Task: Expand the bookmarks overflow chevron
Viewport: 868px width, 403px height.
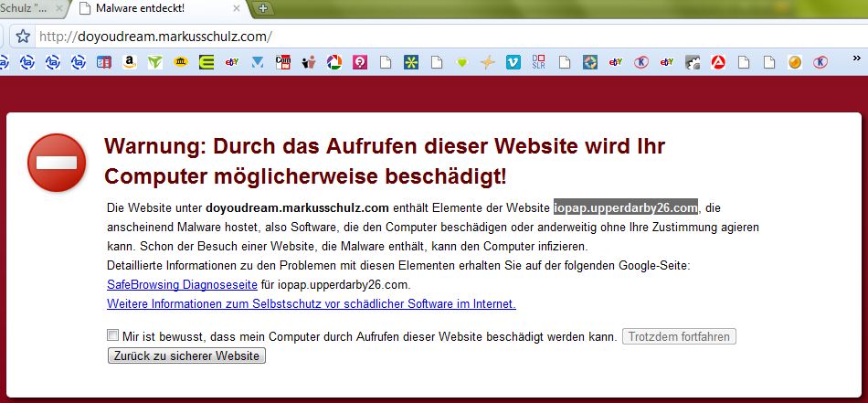Action: (x=856, y=63)
